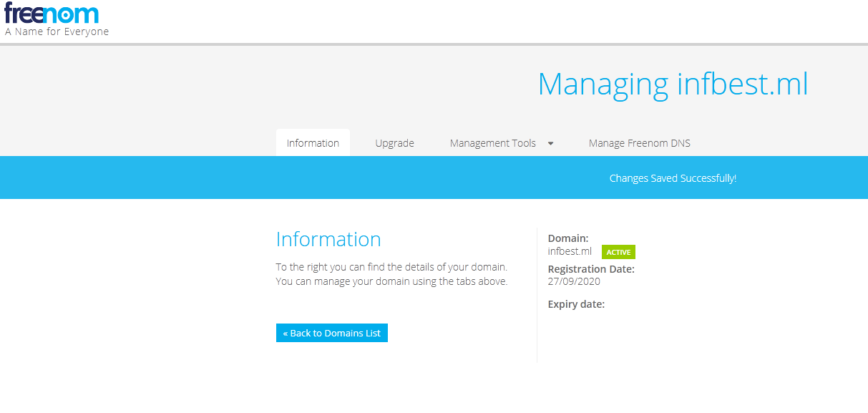868x413 pixels.
Task: Switch to the Upgrade tab
Action: point(394,143)
